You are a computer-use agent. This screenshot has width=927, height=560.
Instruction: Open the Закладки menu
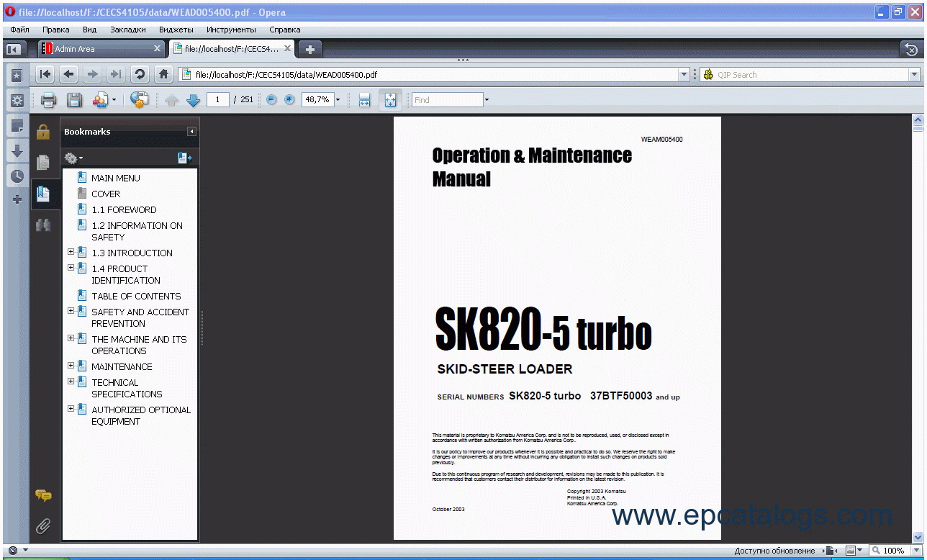coord(128,30)
